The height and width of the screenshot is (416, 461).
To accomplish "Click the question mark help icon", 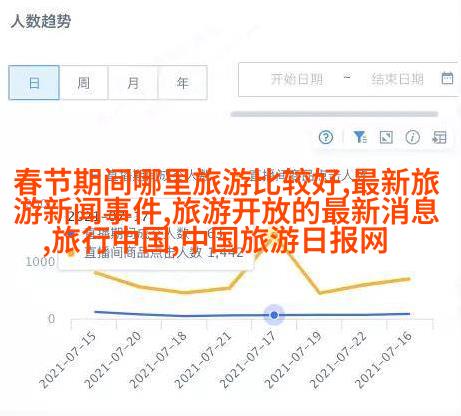I will pyautogui.click(x=326, y=137).
